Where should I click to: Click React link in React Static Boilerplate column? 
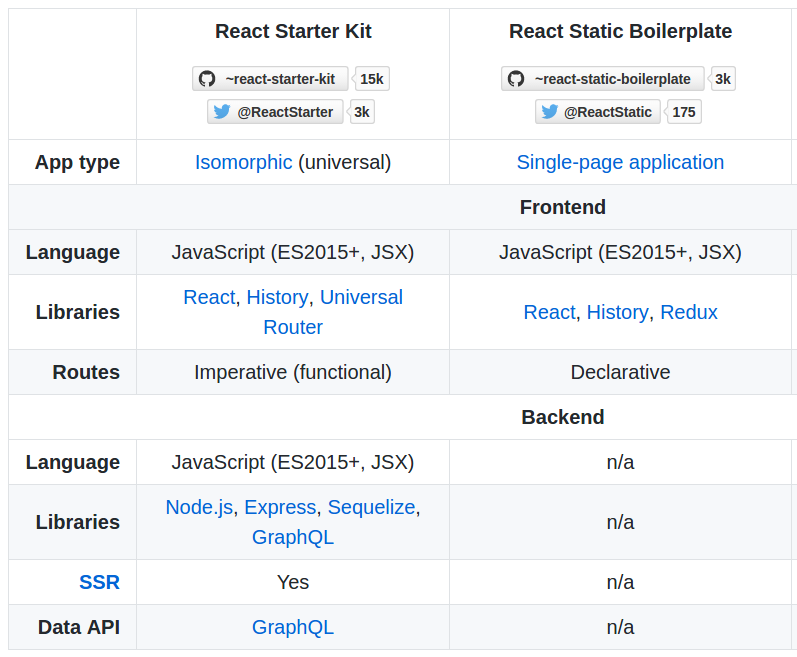point(549,312)
